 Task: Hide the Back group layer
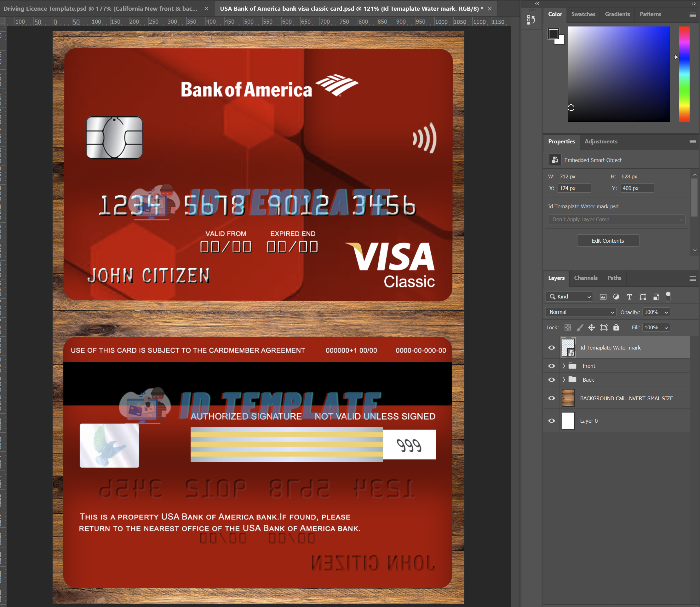[551, 380]
